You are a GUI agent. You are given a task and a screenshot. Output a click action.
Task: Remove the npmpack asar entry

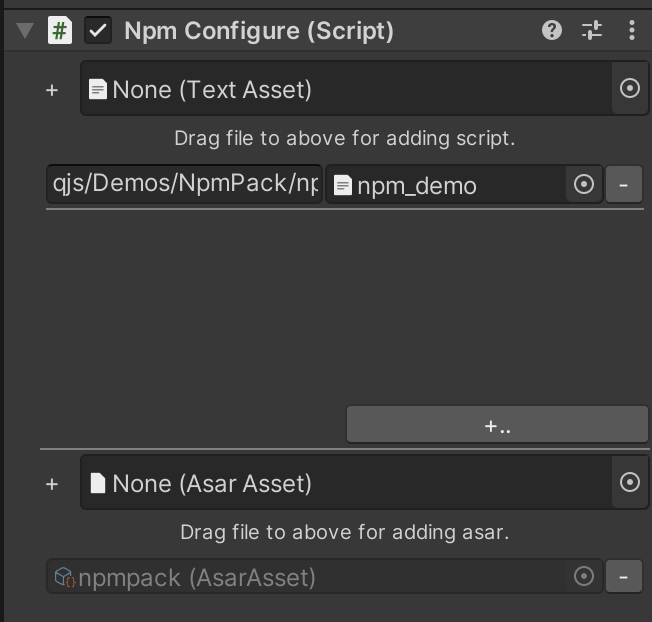click(623, 577)
